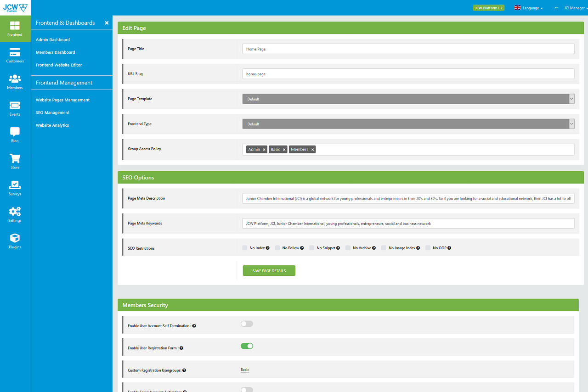Open the Plugins section
This screenshot has height=392, width=588.
(x=15, y=241)
